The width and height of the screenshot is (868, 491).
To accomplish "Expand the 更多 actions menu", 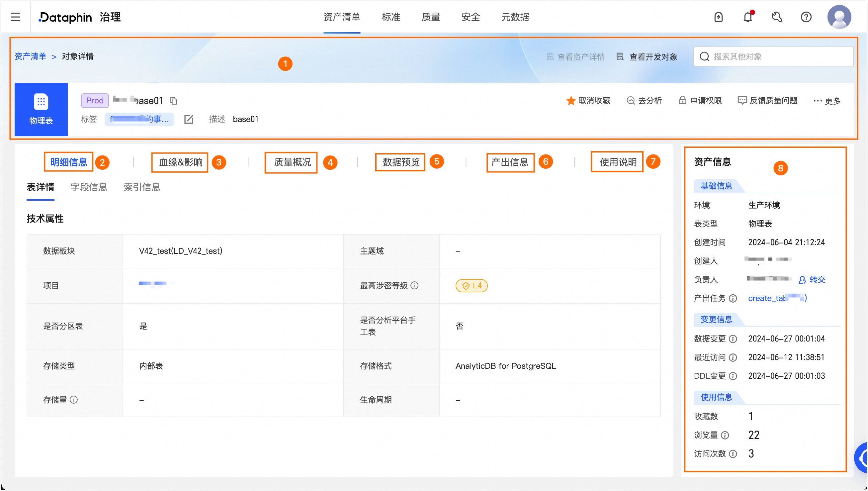I will coord(827,101).
